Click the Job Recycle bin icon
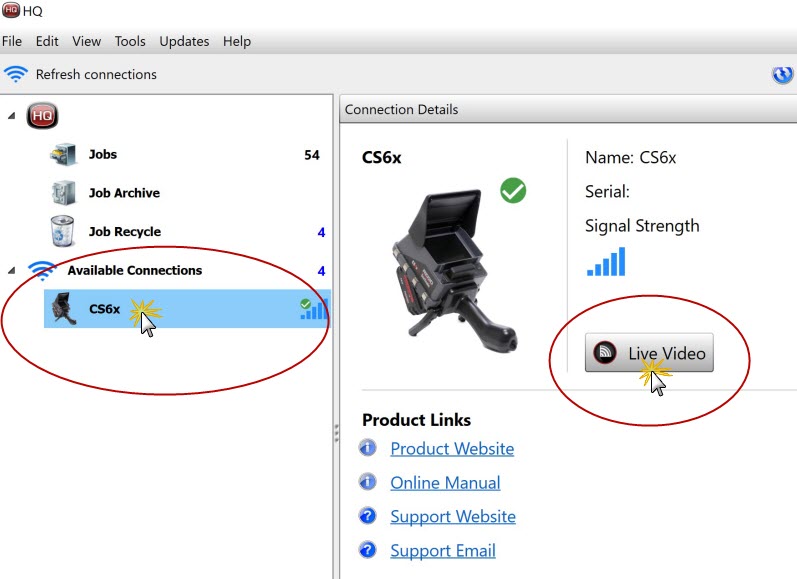The width and height of the screenshot is (797, 579). click(63, 231)
